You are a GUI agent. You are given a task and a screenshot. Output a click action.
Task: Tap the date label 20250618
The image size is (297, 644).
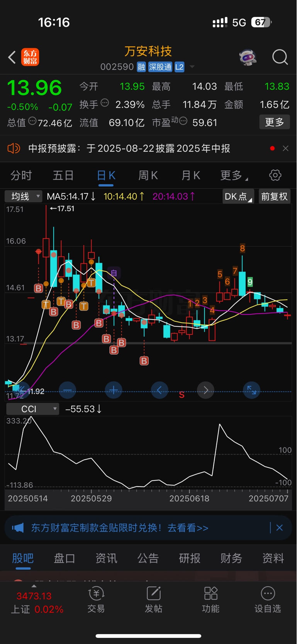189,499
